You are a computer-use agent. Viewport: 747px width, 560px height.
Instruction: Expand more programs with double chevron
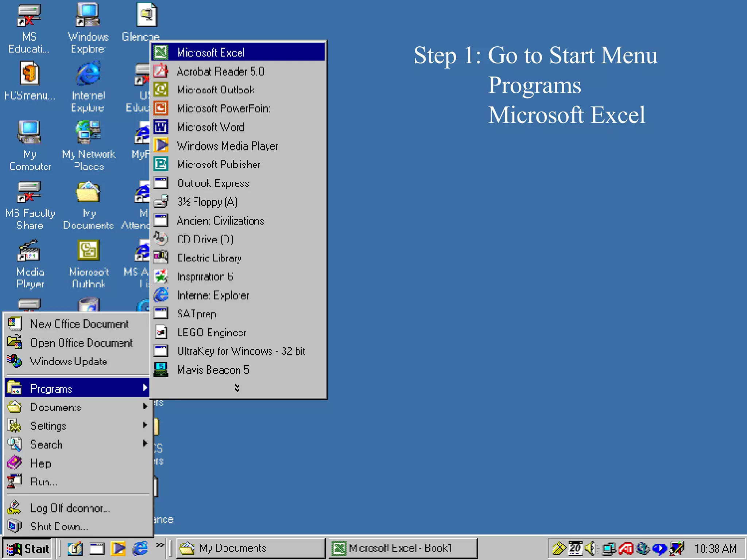[x=237, y=388]
